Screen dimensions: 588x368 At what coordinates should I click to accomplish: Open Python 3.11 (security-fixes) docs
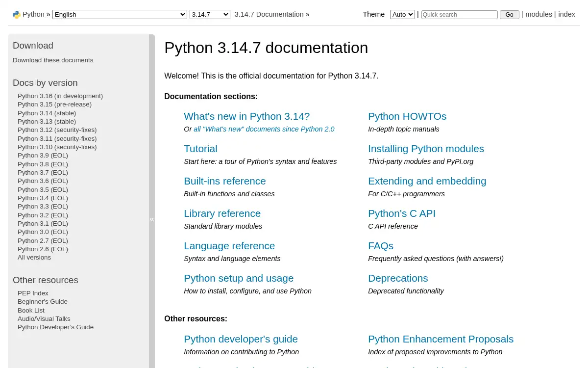[x=57, y=139]
